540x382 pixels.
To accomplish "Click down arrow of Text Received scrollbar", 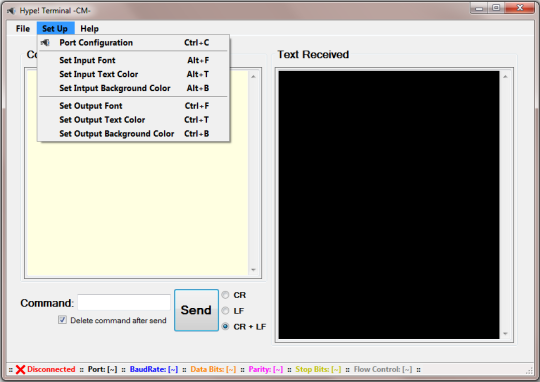I will point(505,333).
